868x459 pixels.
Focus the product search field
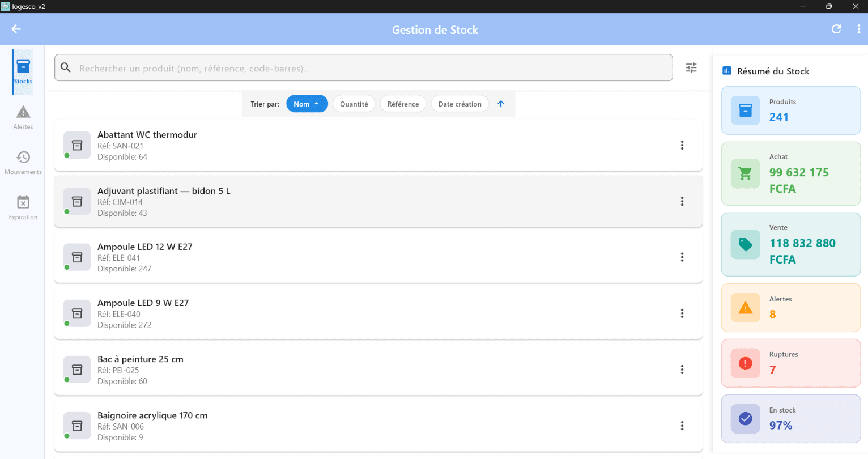[x=364, y=68]
